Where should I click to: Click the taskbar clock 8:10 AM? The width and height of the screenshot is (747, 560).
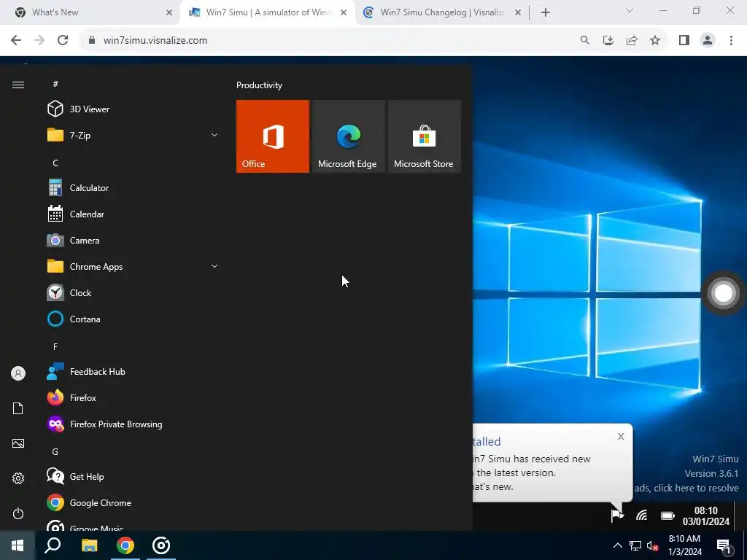pyautogui.click(x=684, y=545)
